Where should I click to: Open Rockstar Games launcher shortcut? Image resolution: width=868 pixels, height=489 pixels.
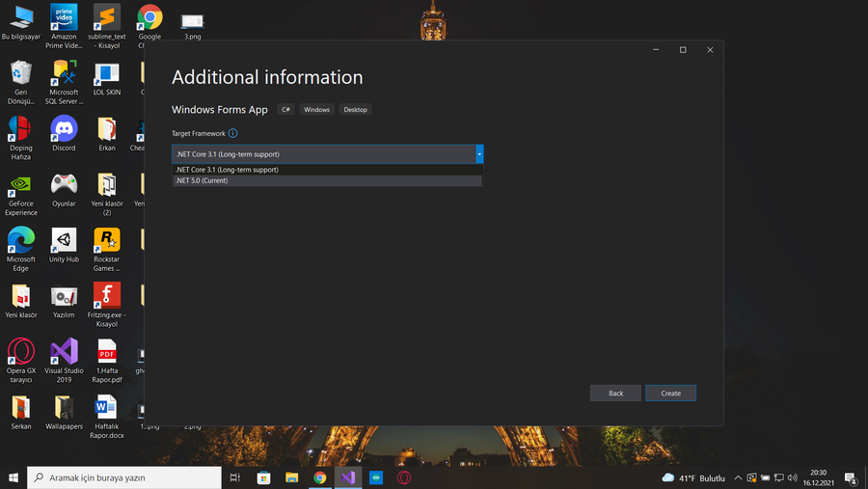point(106,243)
